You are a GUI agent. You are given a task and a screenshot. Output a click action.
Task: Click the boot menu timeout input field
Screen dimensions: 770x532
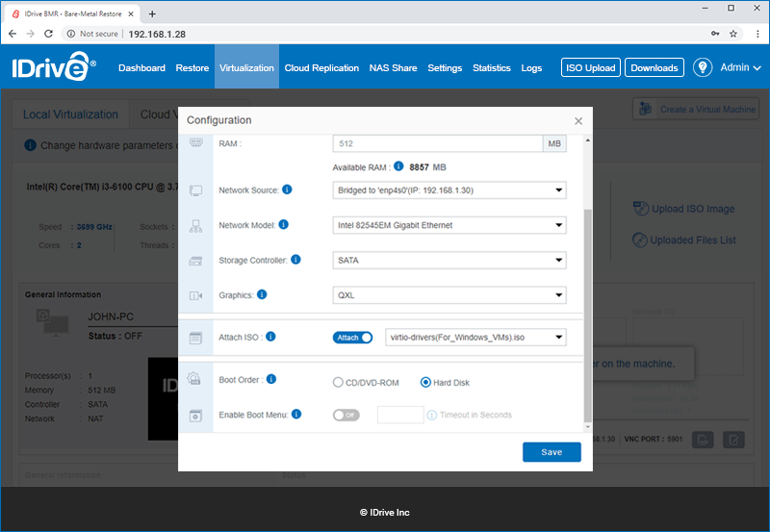[400, 415]
